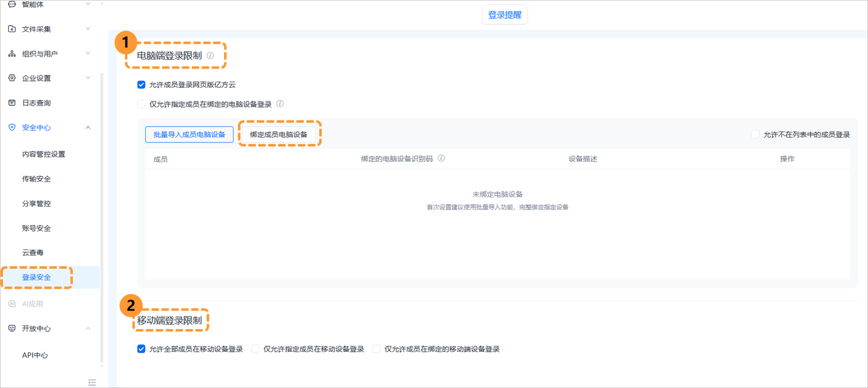Click the 绑定的电脑设备识别码 column header
The image size is (868, 388).
coord(397,159)
